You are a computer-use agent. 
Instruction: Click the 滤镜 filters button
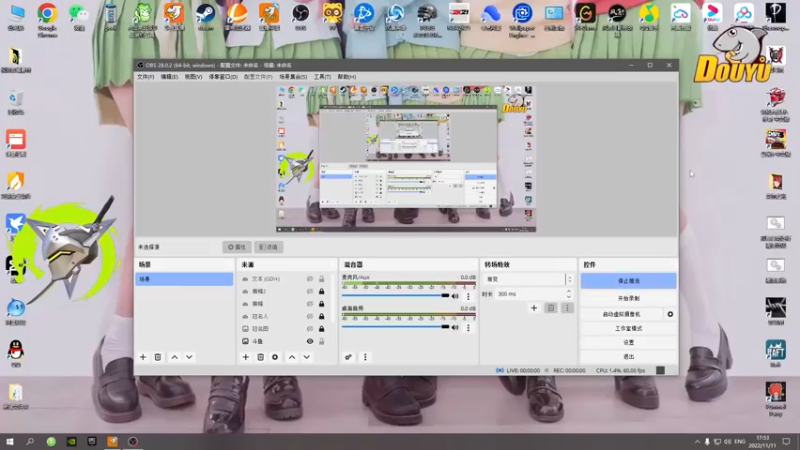tap(269, 247)
